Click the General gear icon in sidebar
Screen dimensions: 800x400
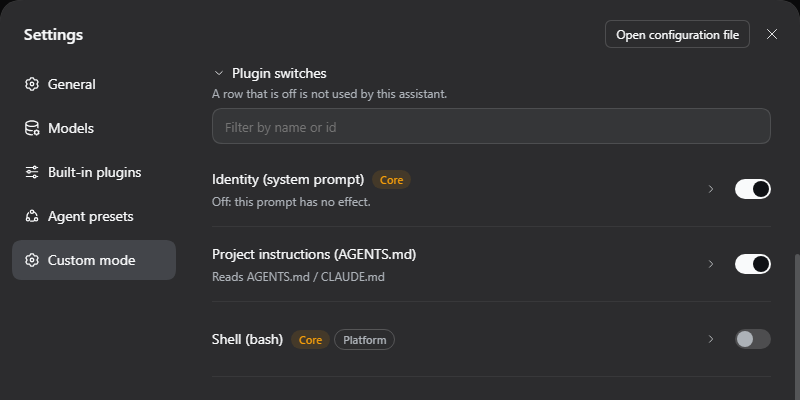[32, 84]
